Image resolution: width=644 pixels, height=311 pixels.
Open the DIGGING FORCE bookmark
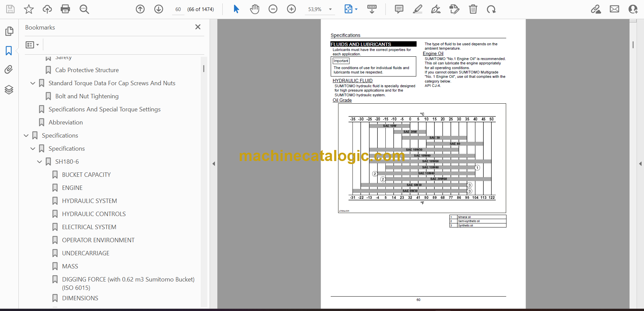point(128,283)
